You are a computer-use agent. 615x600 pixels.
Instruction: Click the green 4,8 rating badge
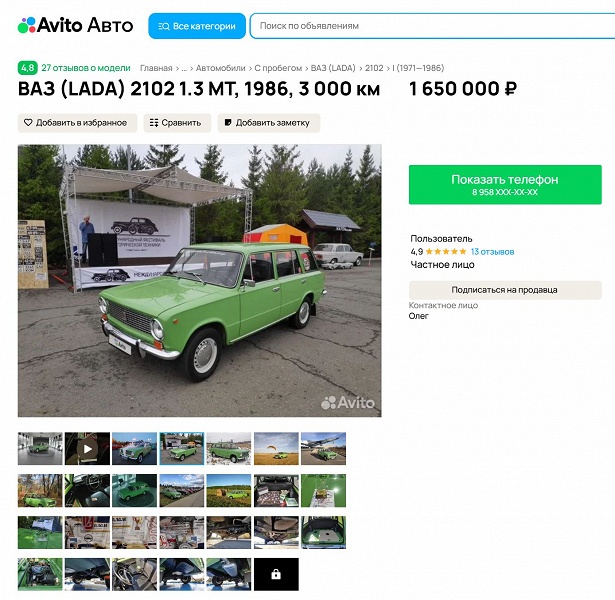tap(27, 68)
